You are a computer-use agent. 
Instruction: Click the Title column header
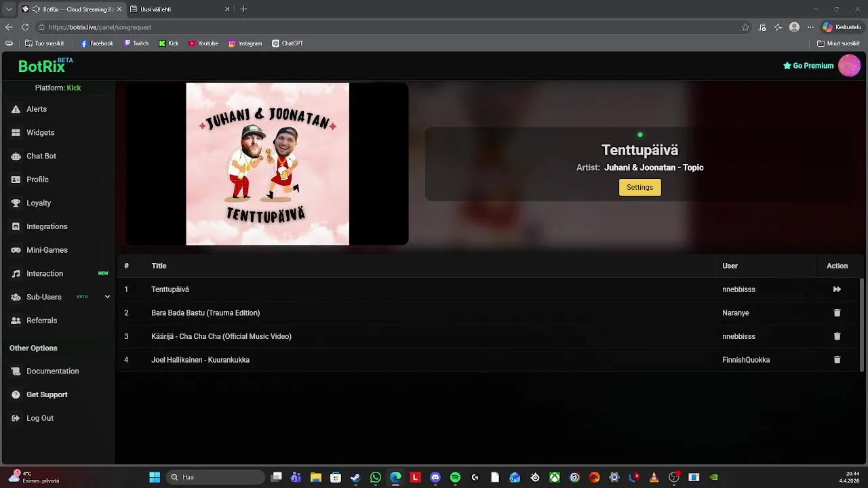click(159, 266)
